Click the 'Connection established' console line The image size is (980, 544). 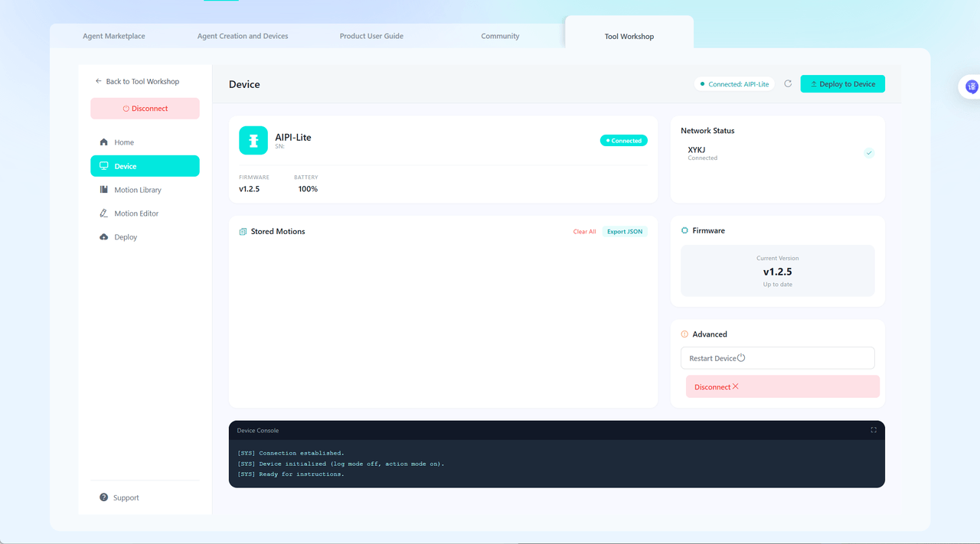coord(291,453)
